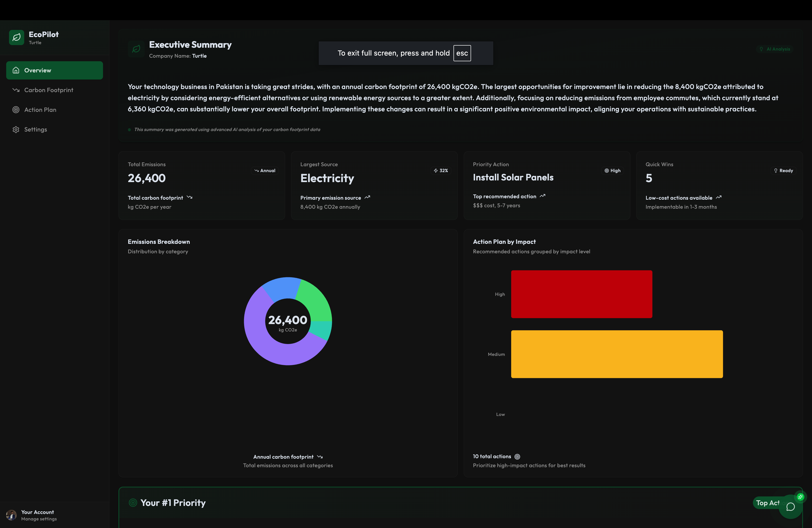Click the red High impact bar
Screen dimensions: 812x528
pos(581,294)
